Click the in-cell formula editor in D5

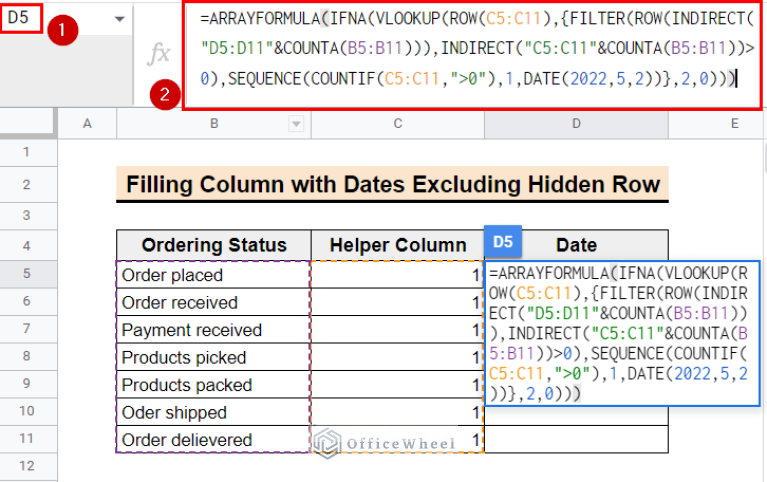pyautogui.click(x=622, y=333)
